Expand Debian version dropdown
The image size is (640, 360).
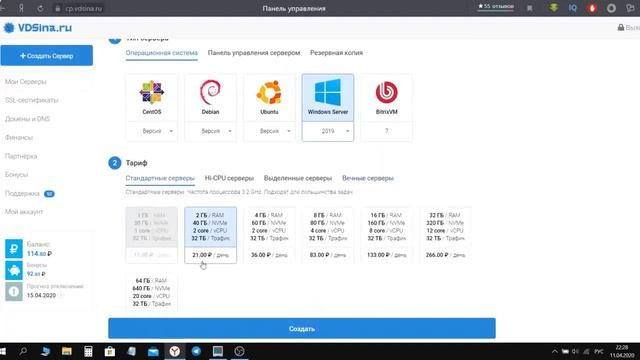click(x=211, y=131)
